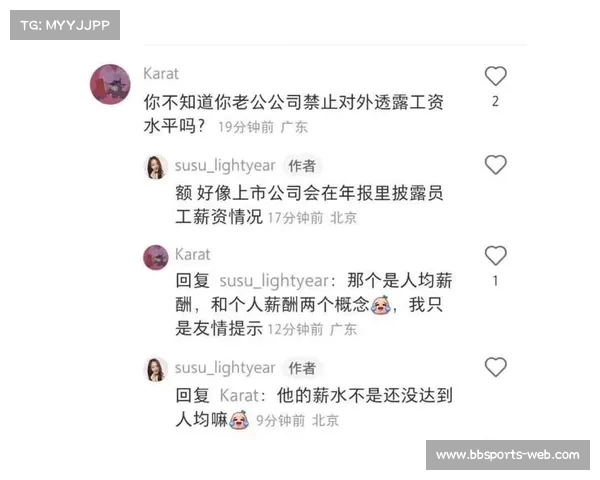This screenshot has width=600, height=480.
Task: Open Karat's username at top comment
Action: (161, 73)
